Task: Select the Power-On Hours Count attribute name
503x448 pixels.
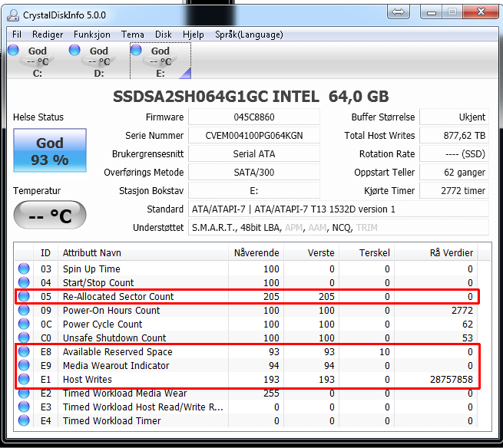Action: [x=111, y=310]
